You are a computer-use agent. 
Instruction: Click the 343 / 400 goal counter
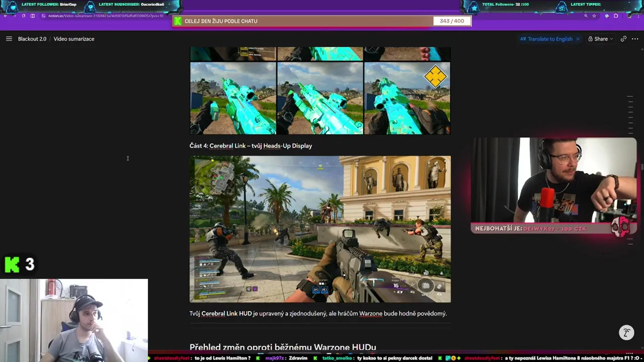click(x=452, y=21)
